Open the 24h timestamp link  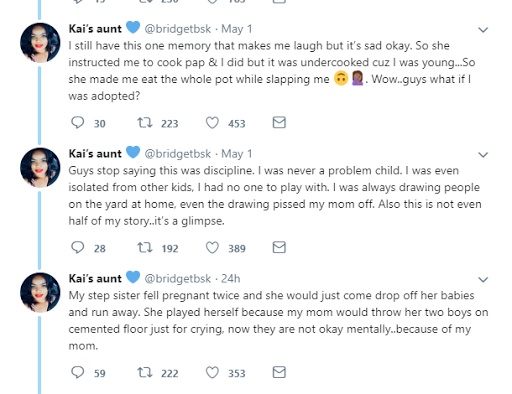(x=231, y=279)
